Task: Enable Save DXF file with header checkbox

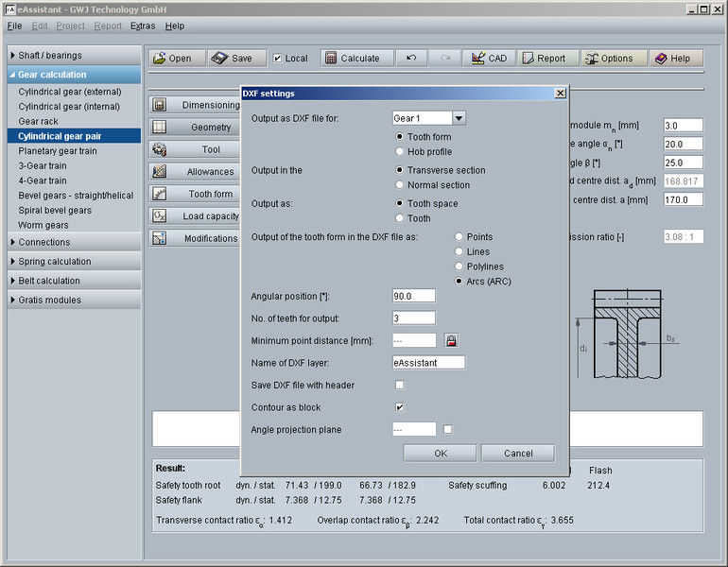Action: point(399,385)
